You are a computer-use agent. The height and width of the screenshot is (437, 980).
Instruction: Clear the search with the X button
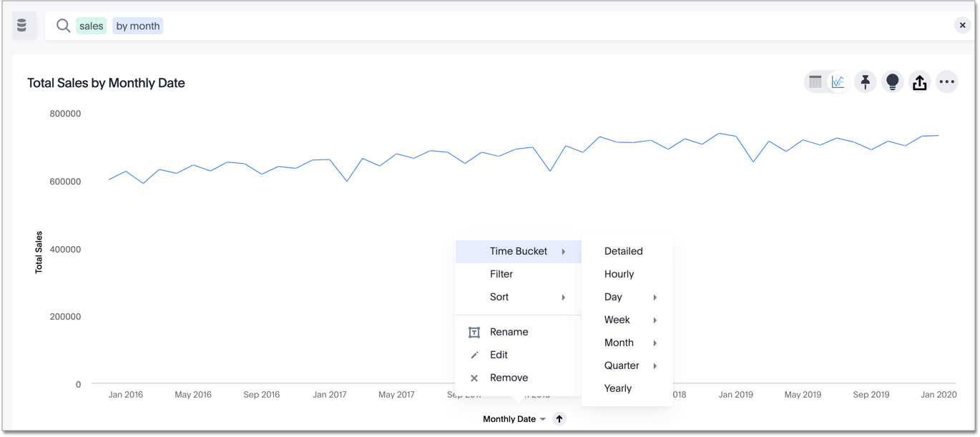pos(962,26)
